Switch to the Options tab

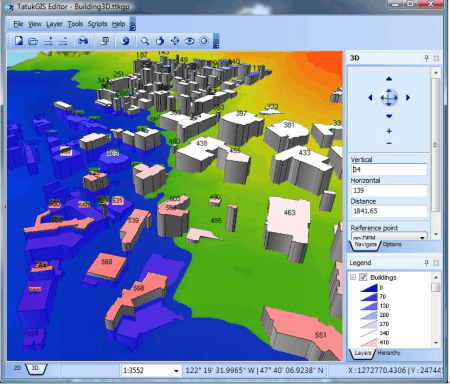tap(392, 244)
